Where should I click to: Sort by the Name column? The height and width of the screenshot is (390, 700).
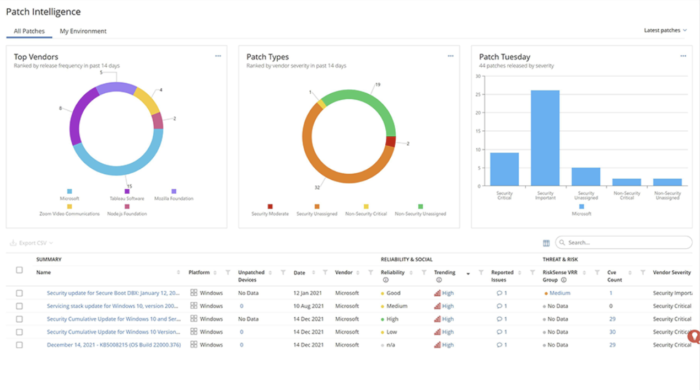178,272
